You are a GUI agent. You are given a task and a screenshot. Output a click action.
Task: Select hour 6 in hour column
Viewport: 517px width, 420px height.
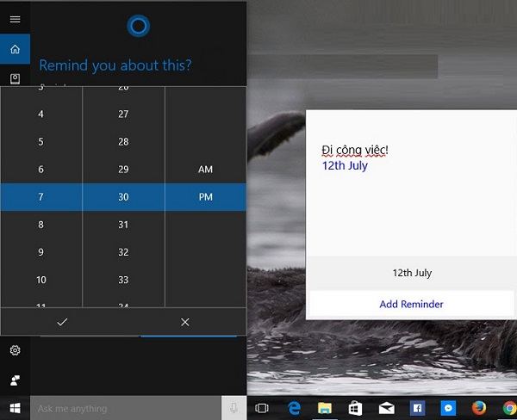point(40,170)
